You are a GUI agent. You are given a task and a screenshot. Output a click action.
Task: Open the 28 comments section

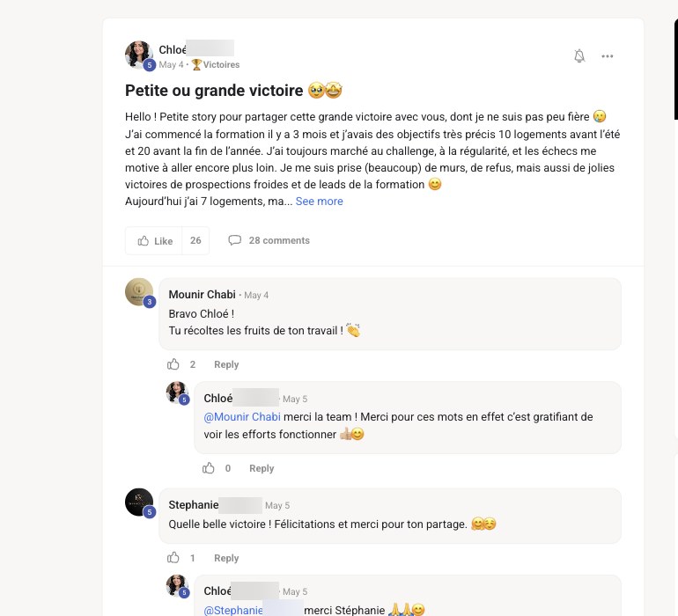pos(269,240)
